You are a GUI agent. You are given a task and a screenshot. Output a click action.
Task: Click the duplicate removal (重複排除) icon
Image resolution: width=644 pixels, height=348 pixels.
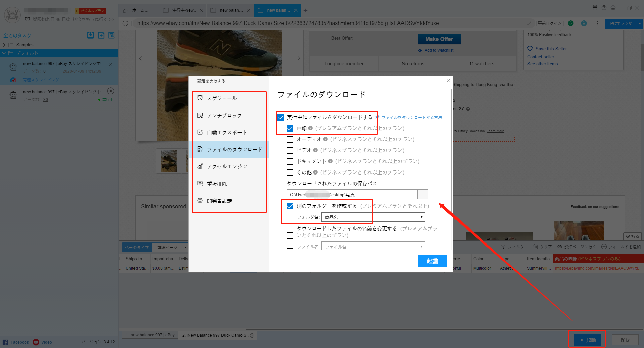coord(200,184)
